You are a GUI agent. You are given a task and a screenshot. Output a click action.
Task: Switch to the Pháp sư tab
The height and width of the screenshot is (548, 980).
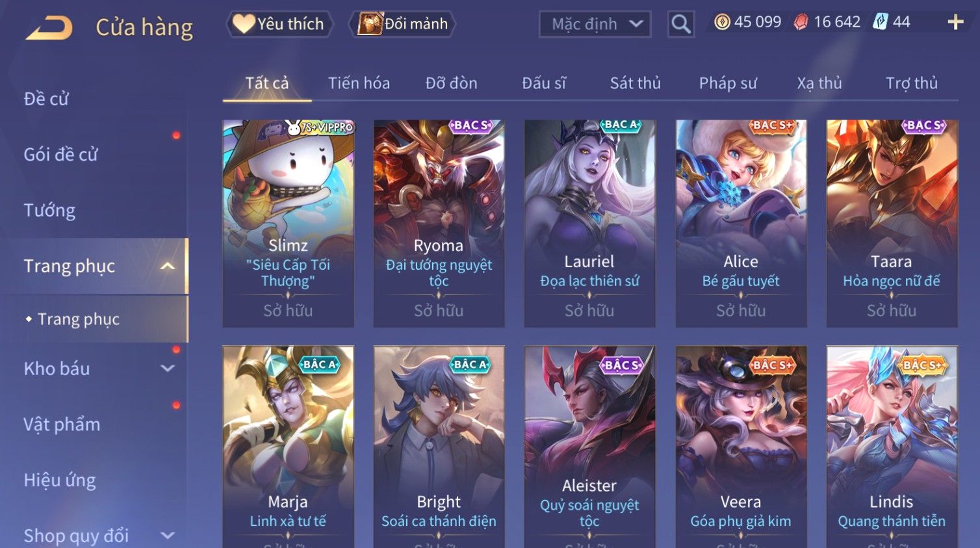coord(728,83)
